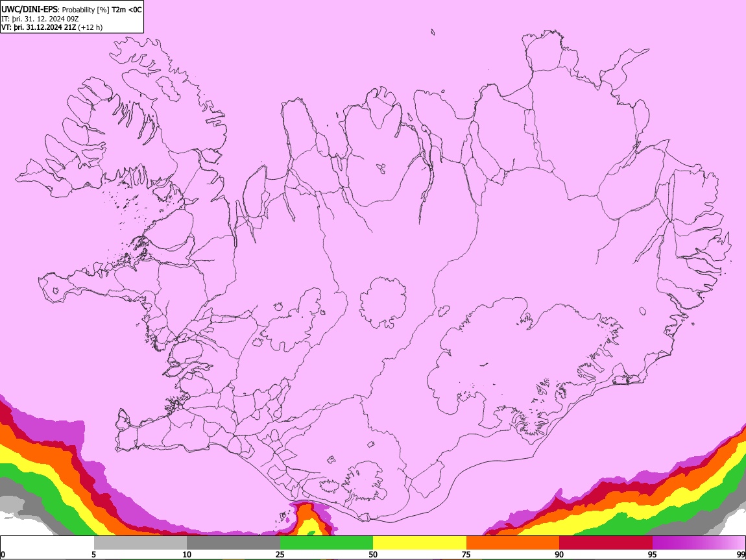The height and width of the screenshot is (560, 746).
Task: Click the green 25–50 legend segment
Action: pos(326,543)
